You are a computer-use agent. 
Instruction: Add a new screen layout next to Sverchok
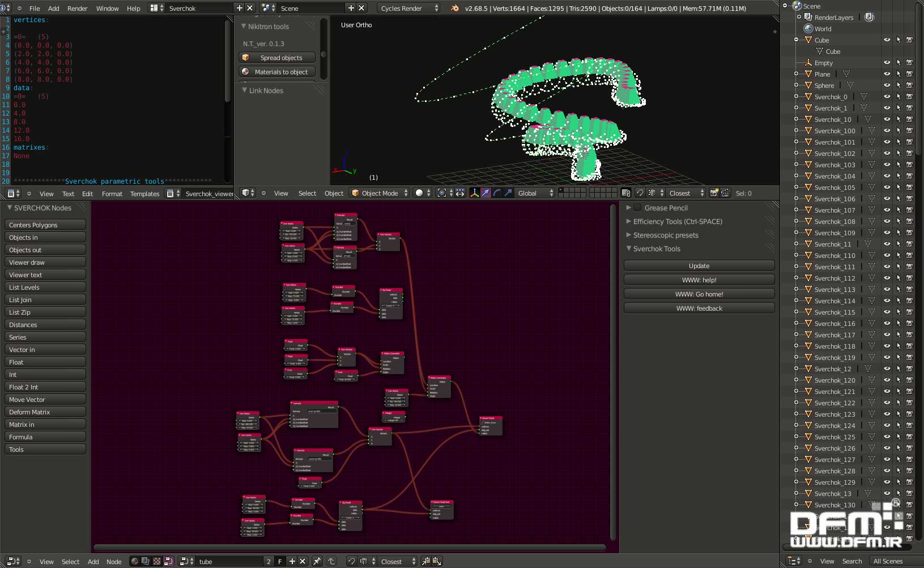pos(239,8)
